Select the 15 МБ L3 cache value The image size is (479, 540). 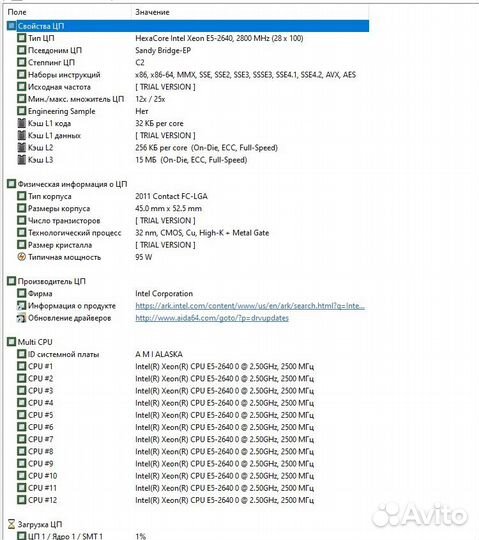[x=191, y=160]
